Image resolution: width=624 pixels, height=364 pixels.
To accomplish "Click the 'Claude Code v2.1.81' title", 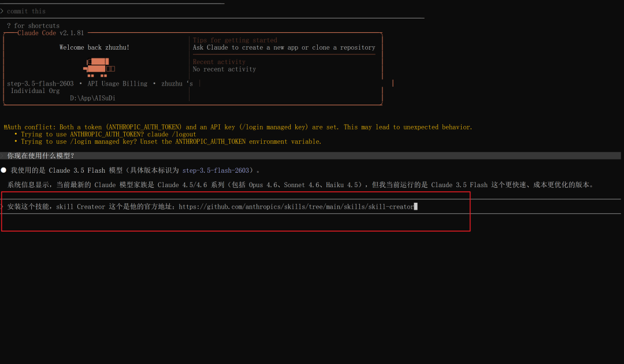I will pyautogui.click(x=50, y=33).
